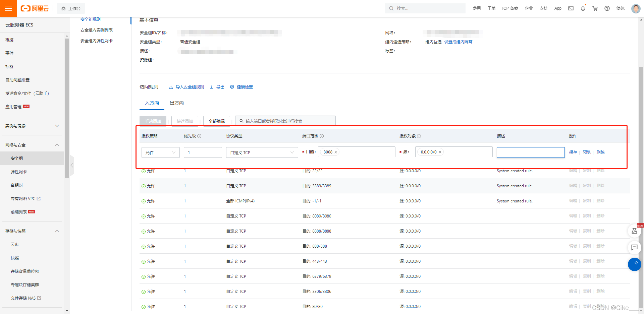Open the blue quick-apps floating button

pyautogui.click(x=634, y=264)
